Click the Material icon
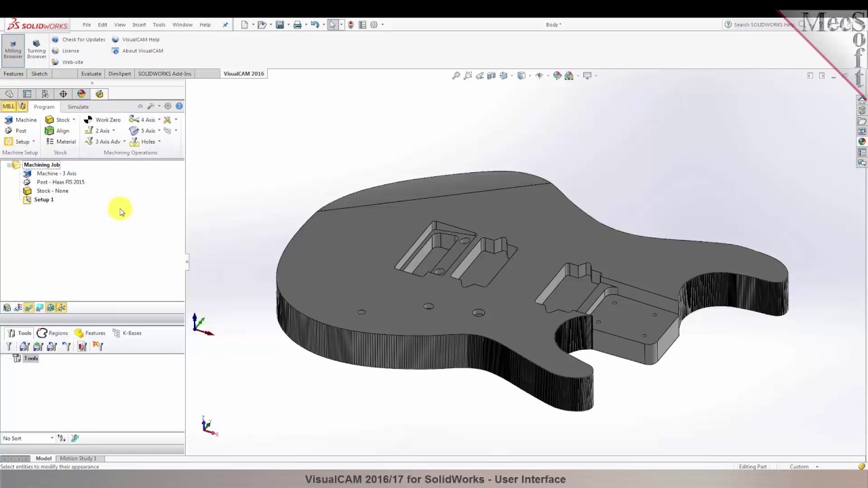The height and width of the screenshot is (488, 868). 50,142
